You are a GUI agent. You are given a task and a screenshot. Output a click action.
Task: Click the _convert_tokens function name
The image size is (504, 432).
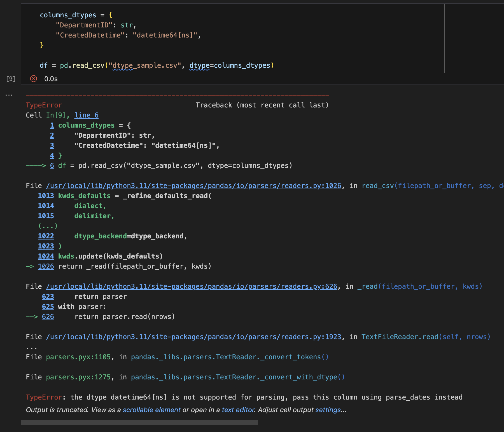point(291,357)
